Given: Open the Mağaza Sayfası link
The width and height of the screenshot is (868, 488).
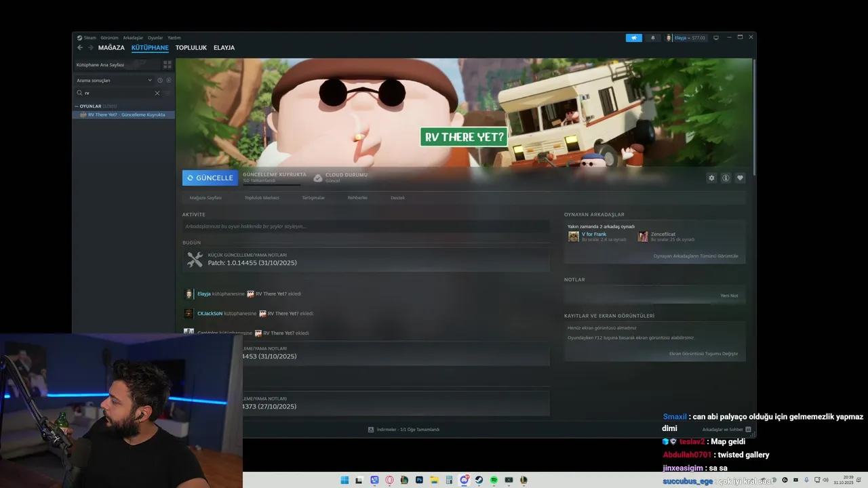Looking at the screenshot, I should 205,198.
